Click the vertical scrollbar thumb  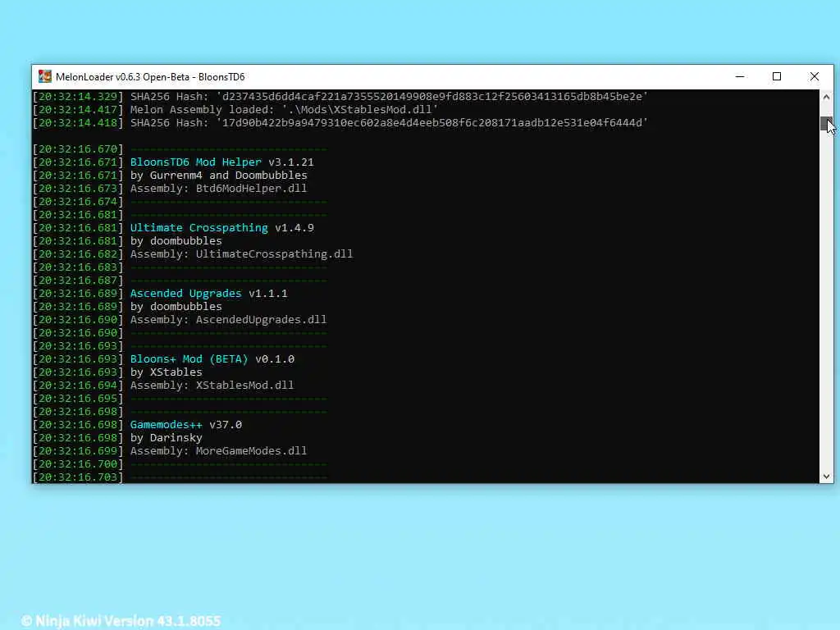826,123
